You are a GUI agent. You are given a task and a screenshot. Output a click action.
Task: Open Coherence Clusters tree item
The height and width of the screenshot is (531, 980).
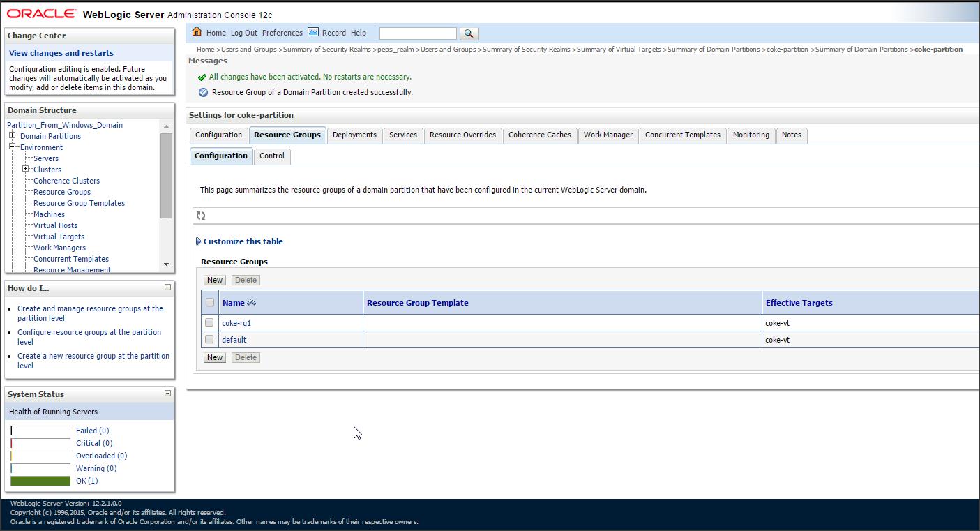pyautogui.click(x=67, y=181)
